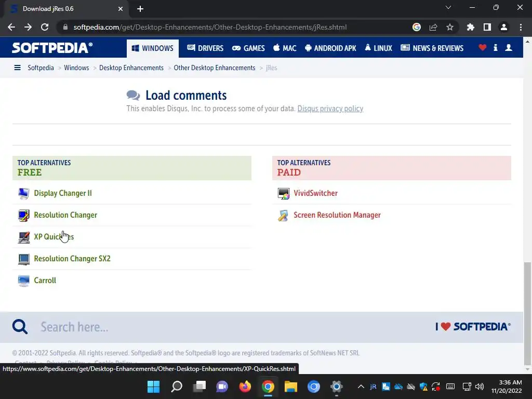The width and height of the screenshot is (532, 399).
Task: Click the Desktop Enhancements breadcrumb link
Action: click(x=131, y=68)
